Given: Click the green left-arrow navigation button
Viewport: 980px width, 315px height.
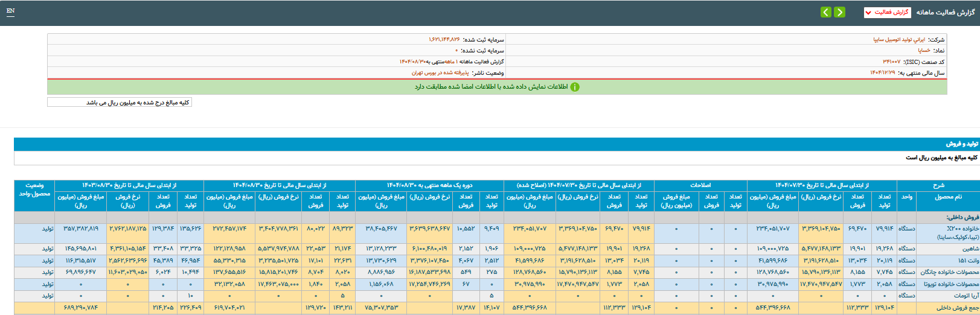Looking at the screenshot, I should (x=825, y=12).
